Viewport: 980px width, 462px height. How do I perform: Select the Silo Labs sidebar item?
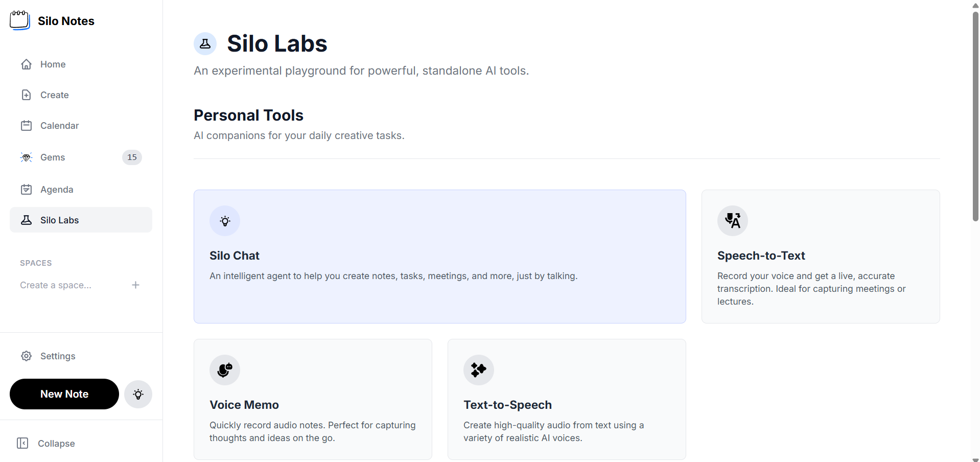point(81,220)
